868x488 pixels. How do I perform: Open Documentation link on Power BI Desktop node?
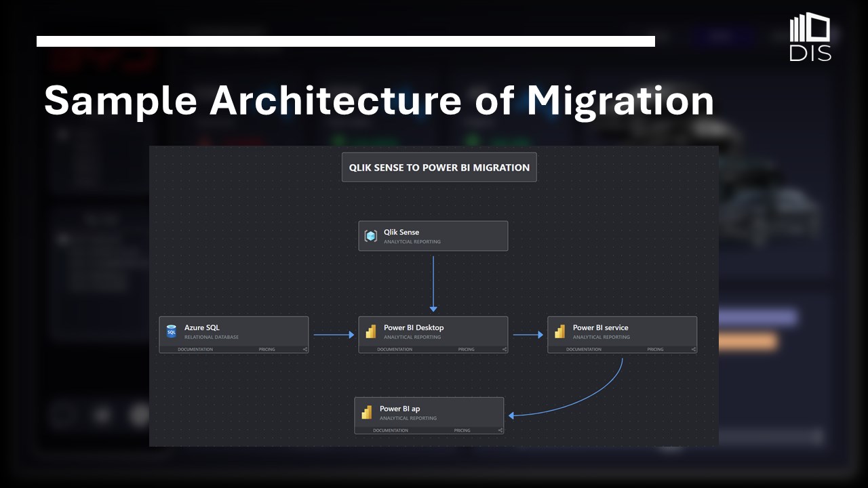(395, 350)
